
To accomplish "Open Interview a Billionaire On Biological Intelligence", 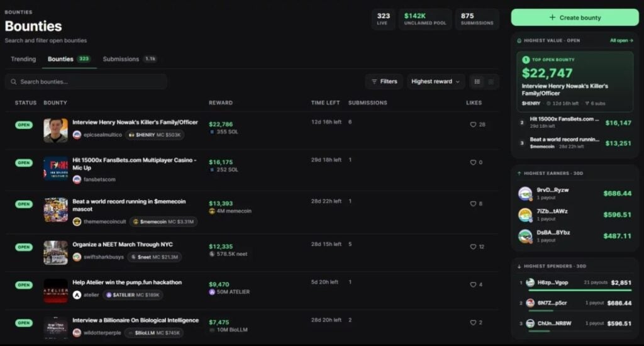I will [136, 320].
